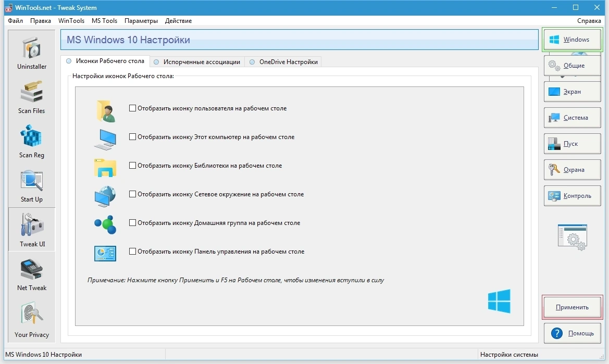Open the Uninstaller tool
This screenshot has width=609, height=364.
point(32,54)
